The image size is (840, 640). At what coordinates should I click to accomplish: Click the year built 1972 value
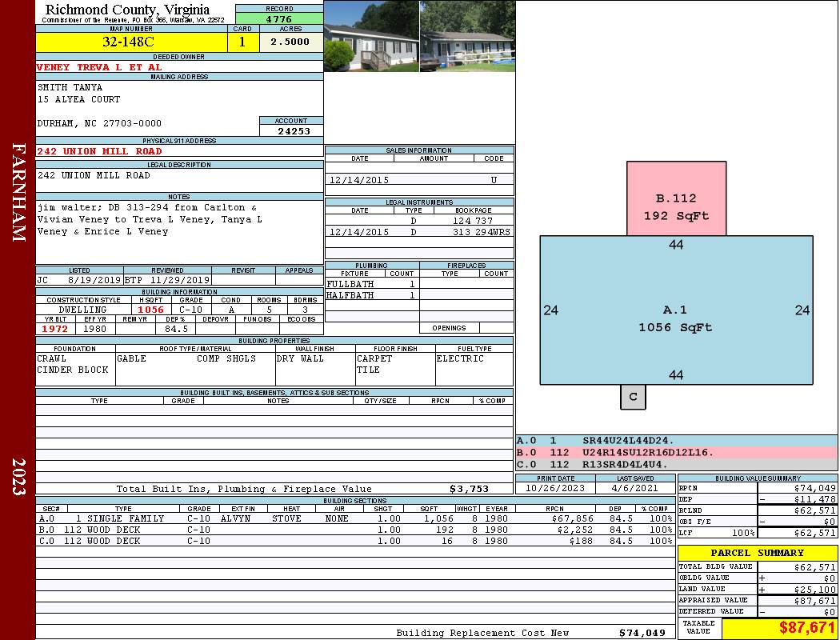tap(55, 328)
